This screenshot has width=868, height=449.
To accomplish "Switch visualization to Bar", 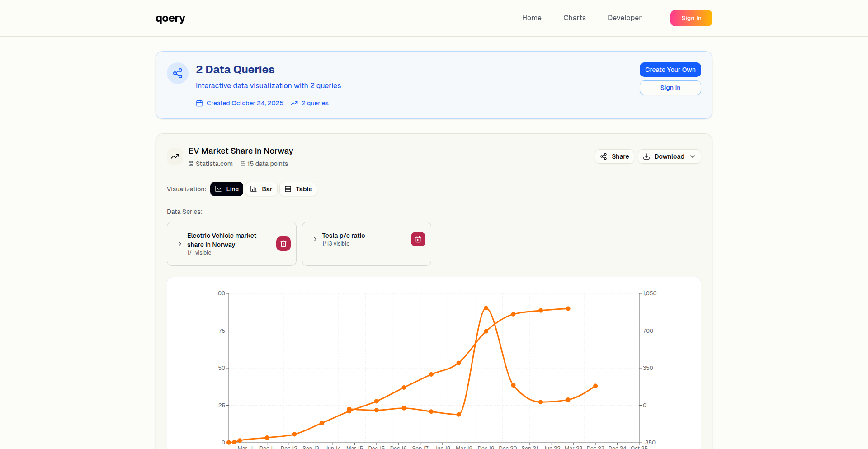I will tap(261, 189).
